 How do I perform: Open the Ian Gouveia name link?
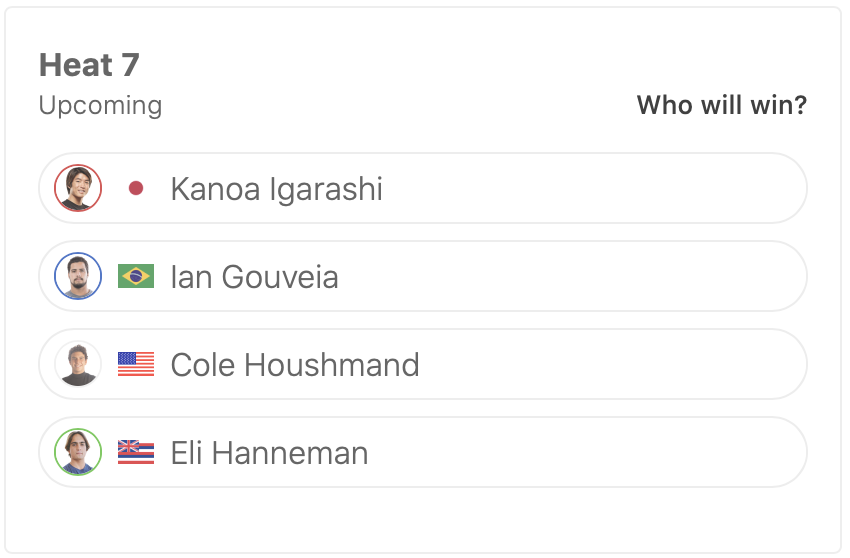click(x=254, y=277)
